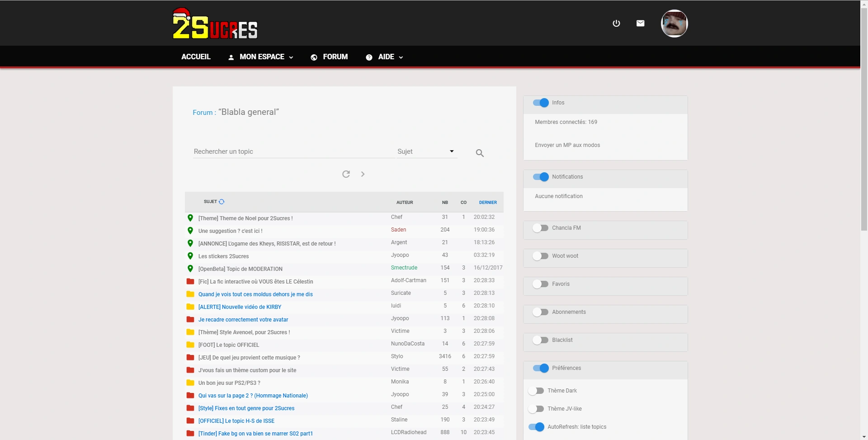Expand the MON ESPACE menu

[261, 57]
